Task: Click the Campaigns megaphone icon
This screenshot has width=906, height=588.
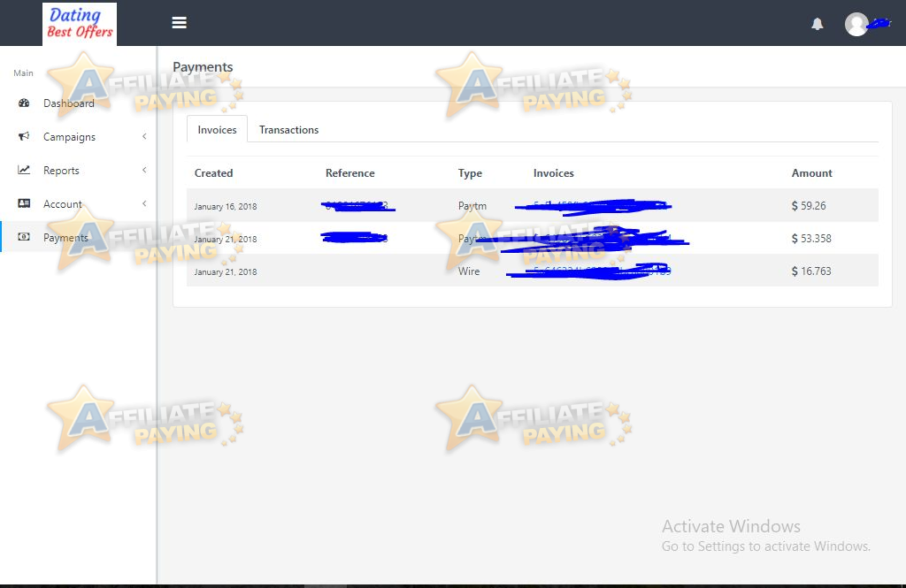Action: point(22,137)
